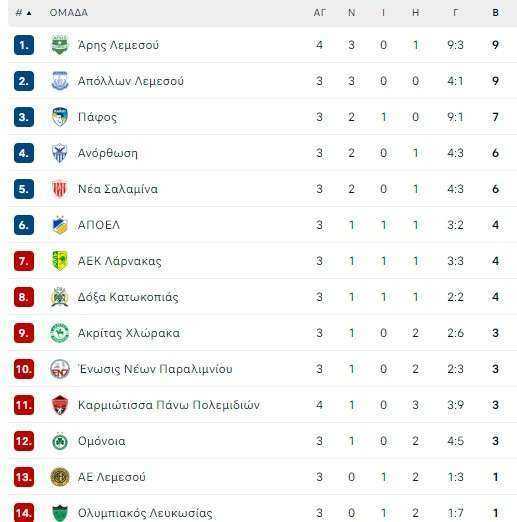
Task: Click the Ανόρθωση team crest
Action: pyautogui.click(x=60, y=153)
